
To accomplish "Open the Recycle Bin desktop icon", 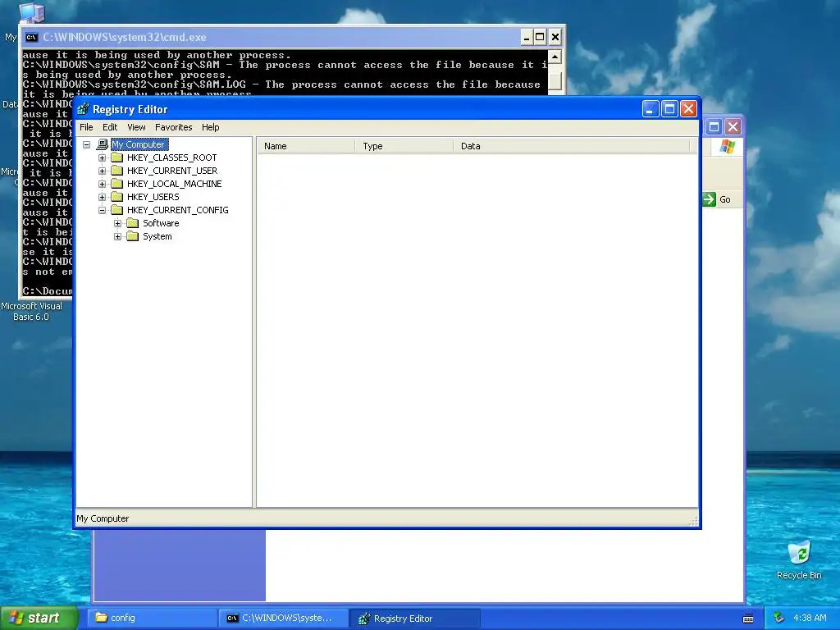I will click(x=799, y=559).
